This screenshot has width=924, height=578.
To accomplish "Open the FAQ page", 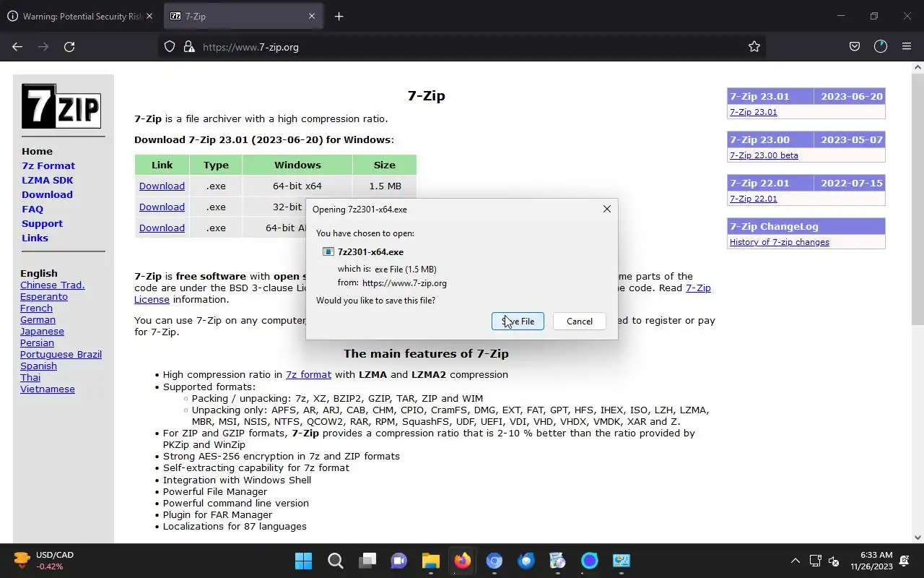I will pos(32,209).
